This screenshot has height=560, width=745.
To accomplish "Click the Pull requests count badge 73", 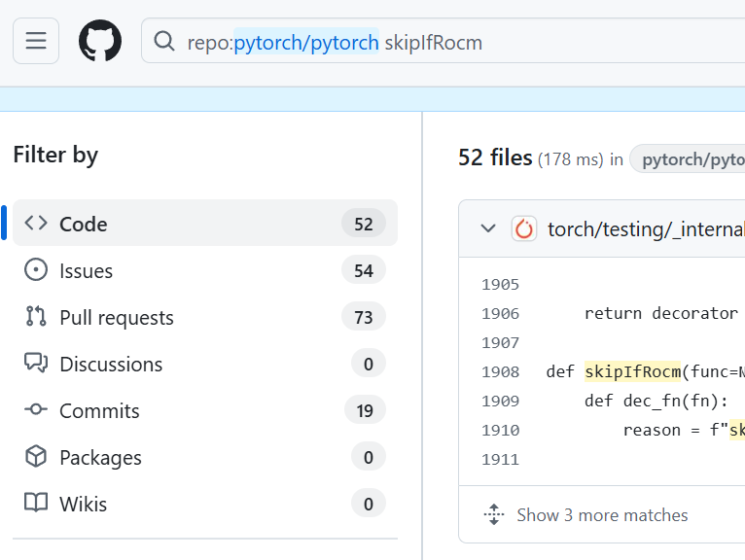I will tap(364, 317).
